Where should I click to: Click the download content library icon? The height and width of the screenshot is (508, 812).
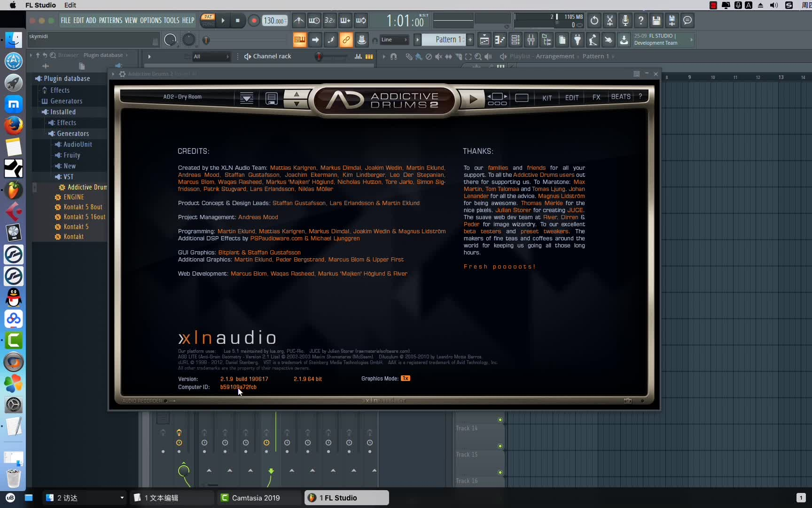(624, 40)
